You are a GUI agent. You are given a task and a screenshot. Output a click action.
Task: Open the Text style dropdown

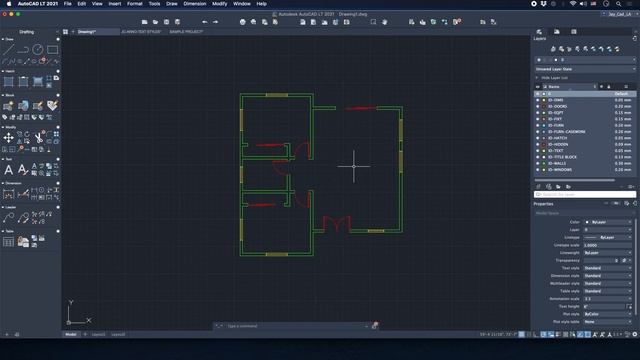pyautogui.click(x=608, y=268)
